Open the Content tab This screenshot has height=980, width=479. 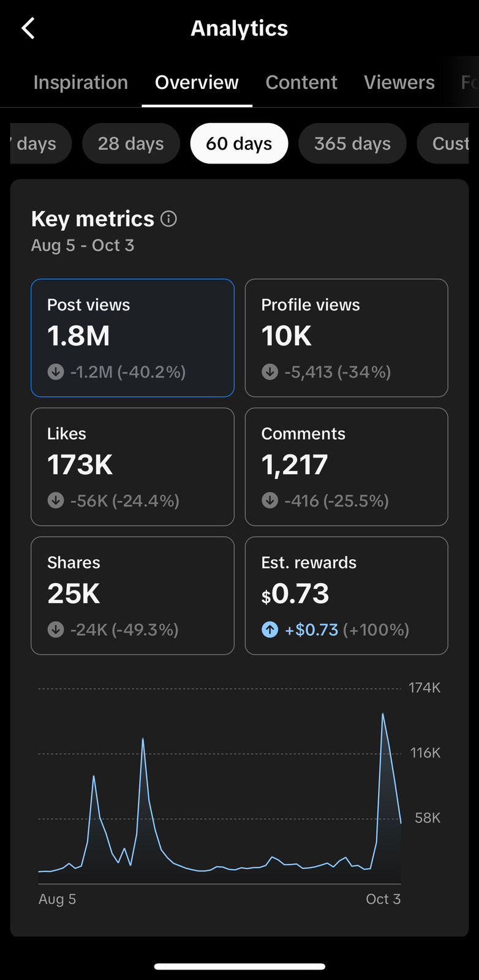click(x=301, y=82)
